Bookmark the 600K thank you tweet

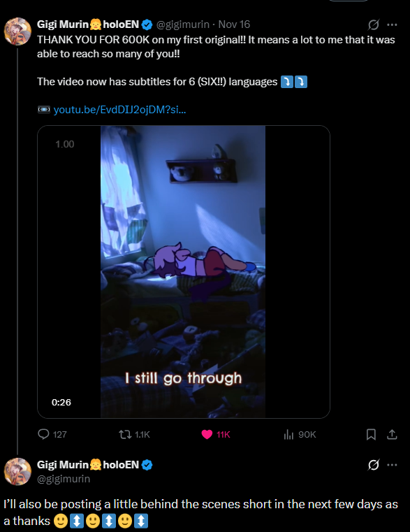pyautogui.click(x=371, y=434)
